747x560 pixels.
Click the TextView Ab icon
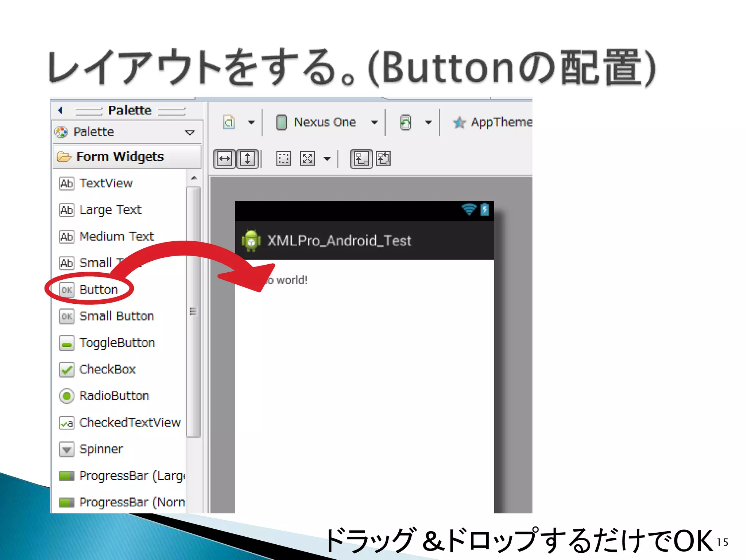pyautogui.click(x=66, y=183)
